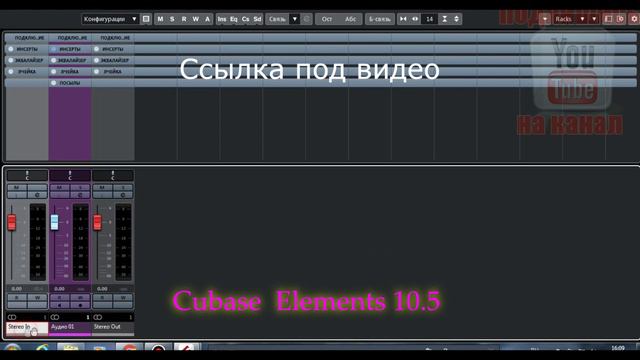Click the A button in toolbar
Screen dimensions: 640x360
coord(207,19)
